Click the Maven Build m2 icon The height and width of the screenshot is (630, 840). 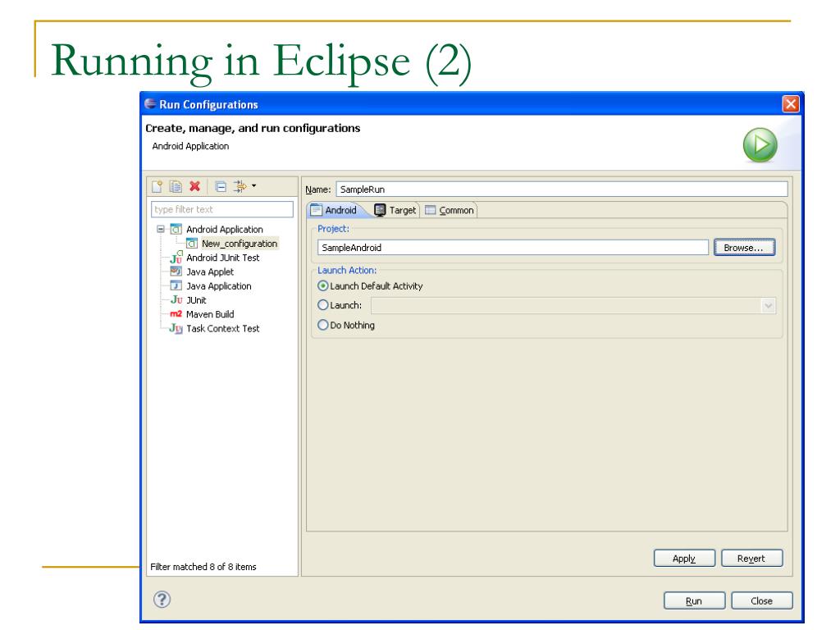(176, 314)
